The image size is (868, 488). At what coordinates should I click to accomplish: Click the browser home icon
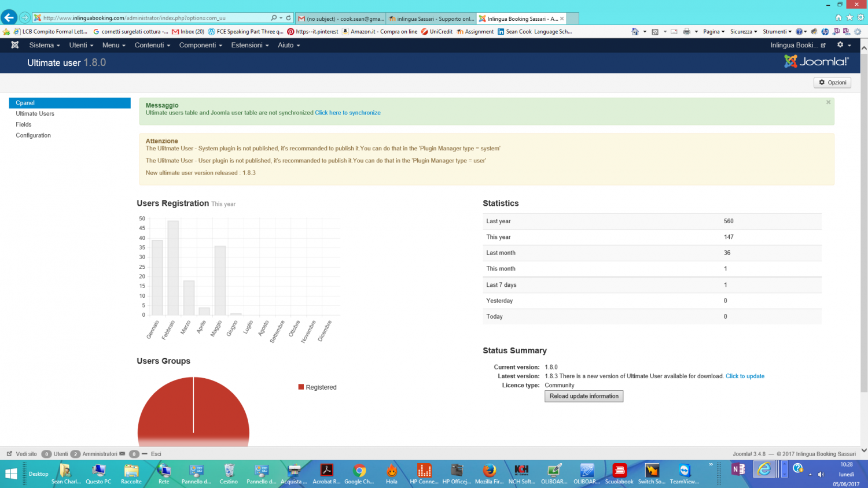(838, 18)
